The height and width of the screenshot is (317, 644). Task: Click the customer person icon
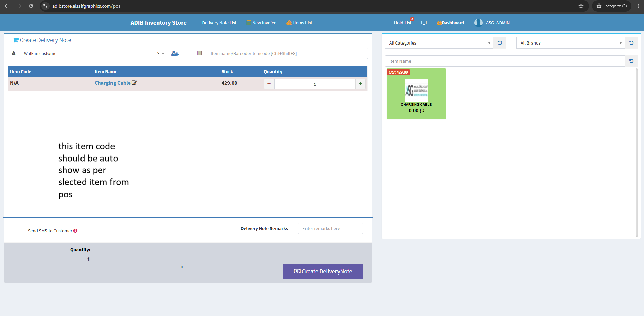14,53
